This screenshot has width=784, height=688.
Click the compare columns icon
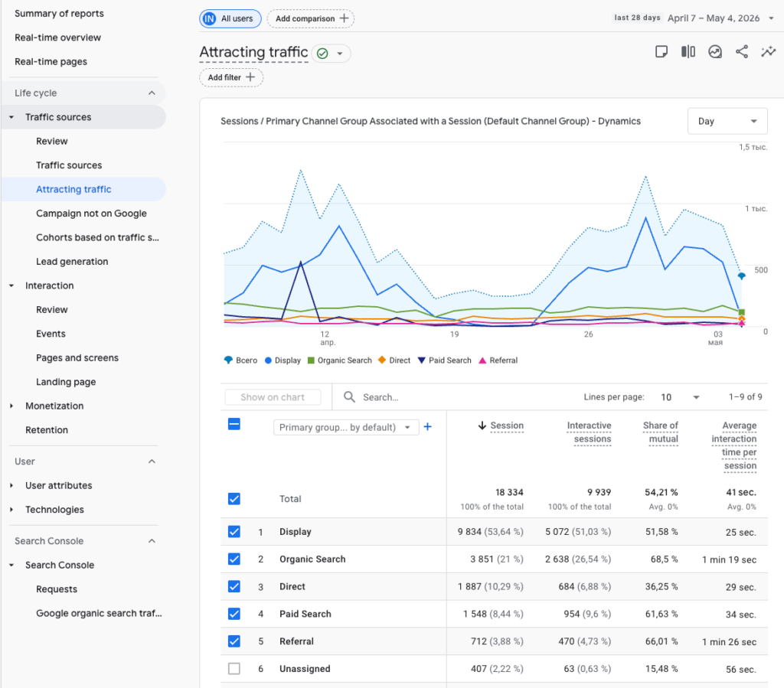688,51
